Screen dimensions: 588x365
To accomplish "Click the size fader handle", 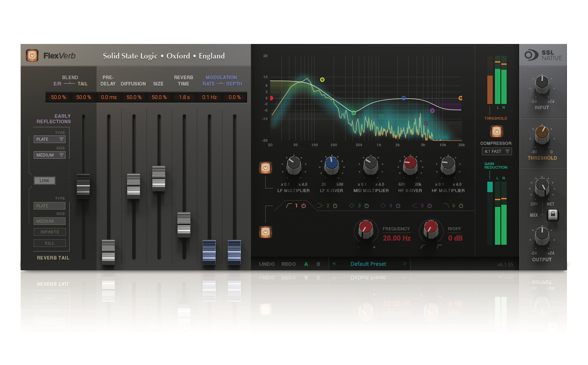I will coord(159,178).
